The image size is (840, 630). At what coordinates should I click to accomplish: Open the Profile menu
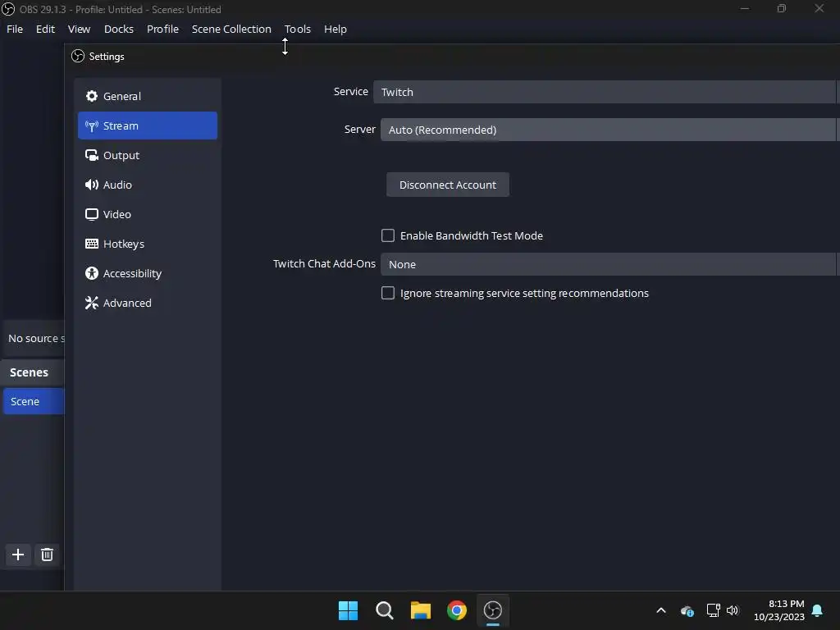click(x=163, y=29)
